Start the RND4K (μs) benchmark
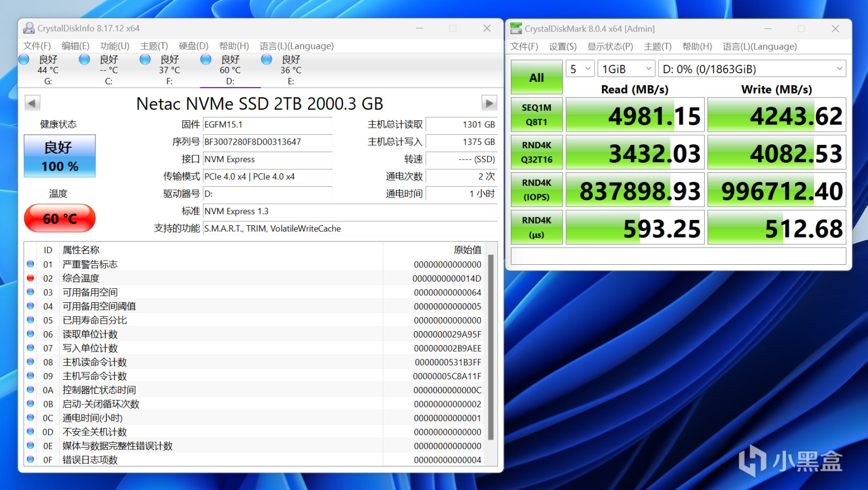Image resolution: width=868 pixels, height=490 pixels. tap(537, 227)
